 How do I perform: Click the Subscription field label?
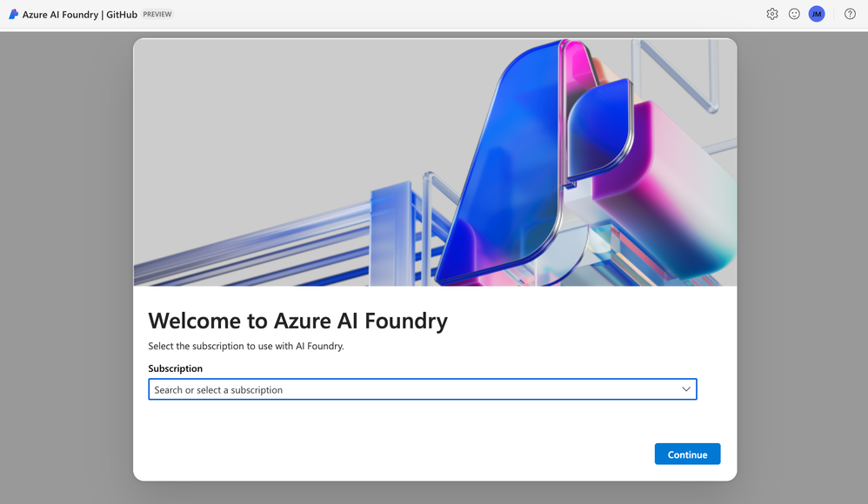175,368
